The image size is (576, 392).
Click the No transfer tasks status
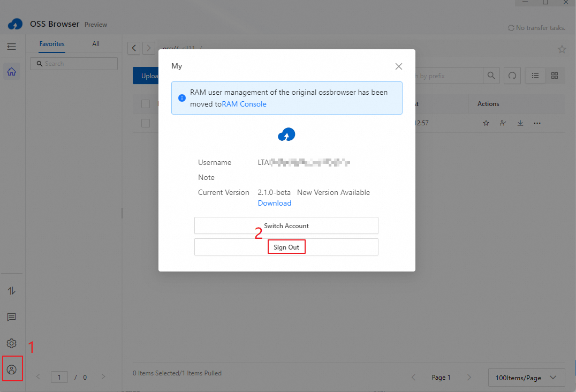(x=537, y=28)
